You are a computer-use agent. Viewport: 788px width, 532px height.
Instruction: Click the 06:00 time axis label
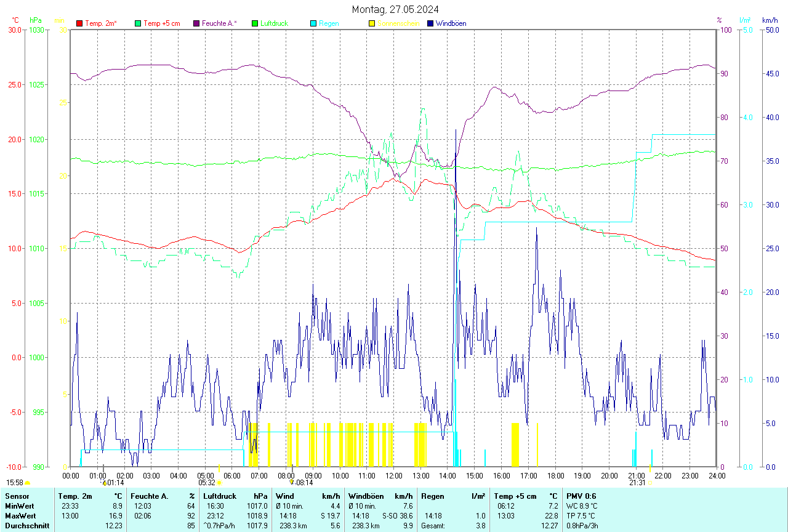(x=232, y=475)
